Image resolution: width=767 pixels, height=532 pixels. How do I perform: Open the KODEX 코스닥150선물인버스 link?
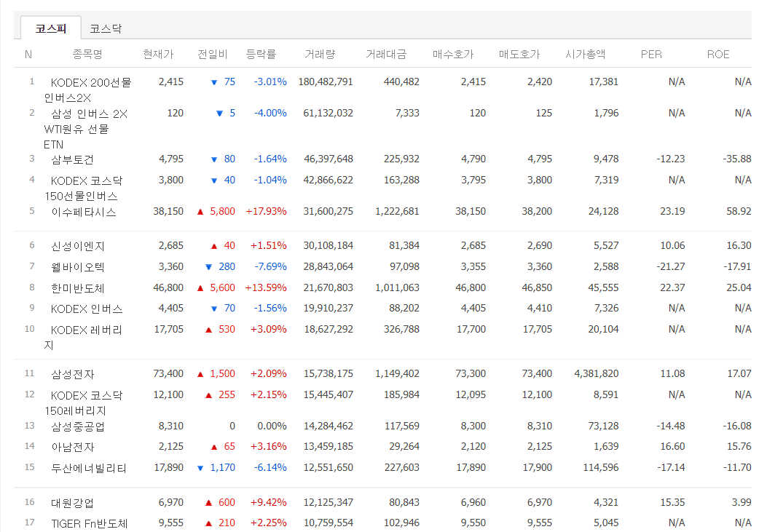pos(84,188)
